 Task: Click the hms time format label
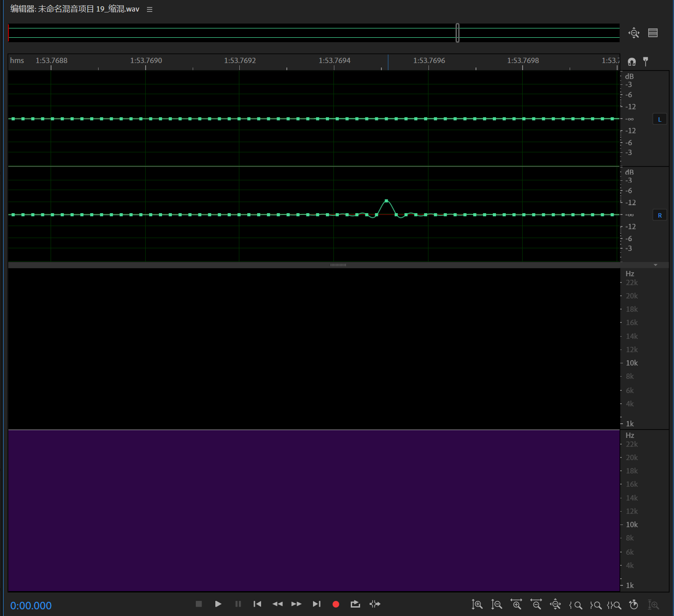tap(17, 60)
